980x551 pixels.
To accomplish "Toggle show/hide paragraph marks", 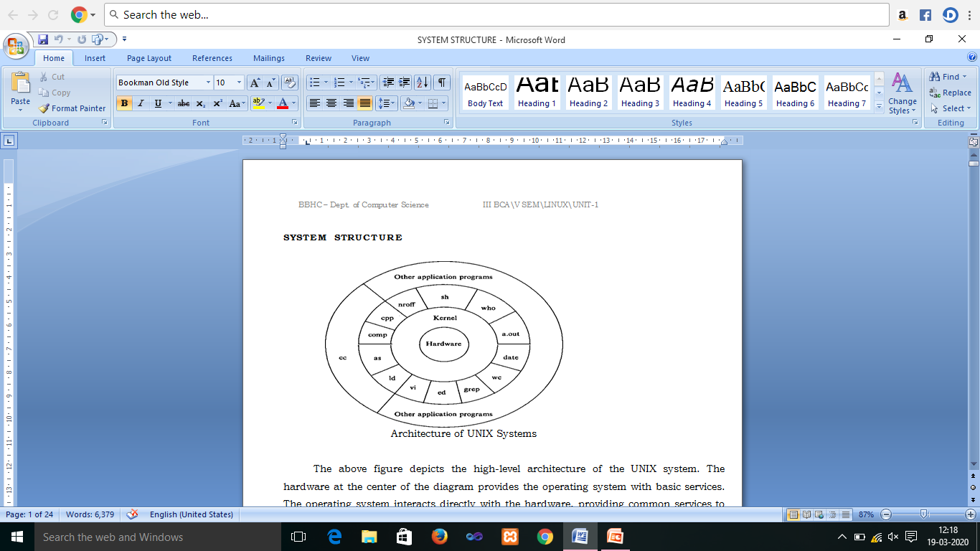I will point(442,83).
